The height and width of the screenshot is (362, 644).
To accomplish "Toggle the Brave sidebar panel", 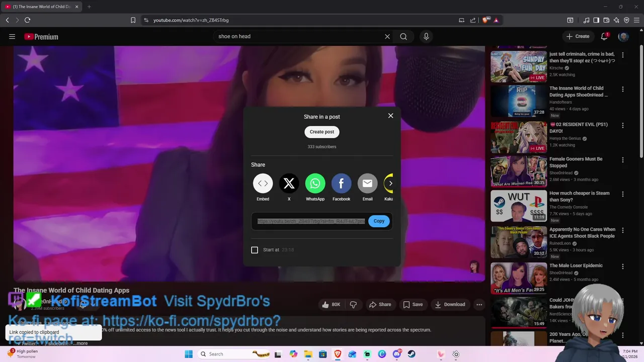I will [x=596, y=20].
